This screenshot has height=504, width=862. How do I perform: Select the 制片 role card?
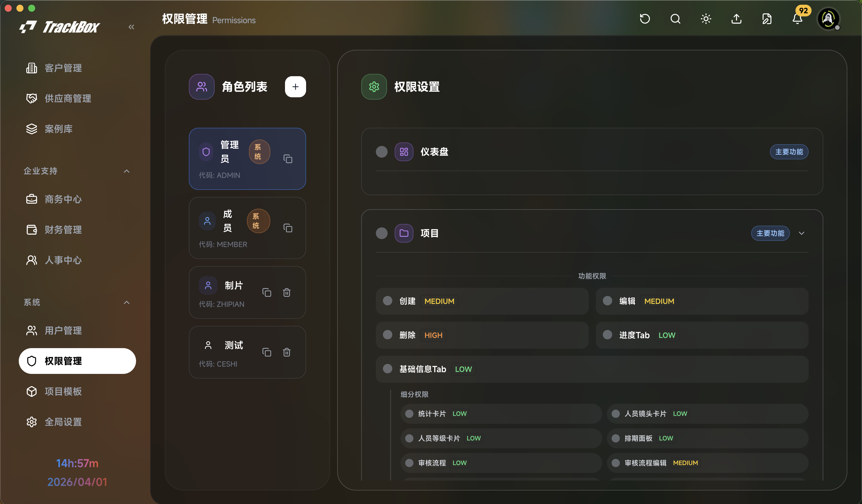(247, 292)
